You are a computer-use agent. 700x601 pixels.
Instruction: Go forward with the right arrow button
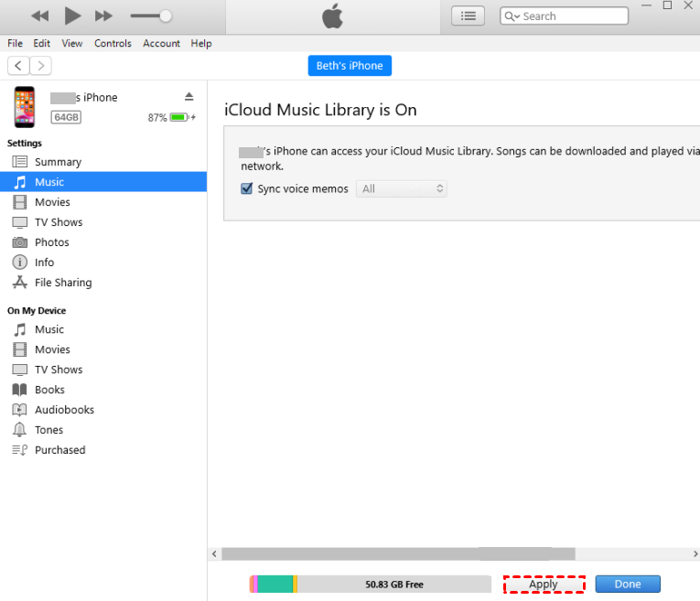pos(40,66)
